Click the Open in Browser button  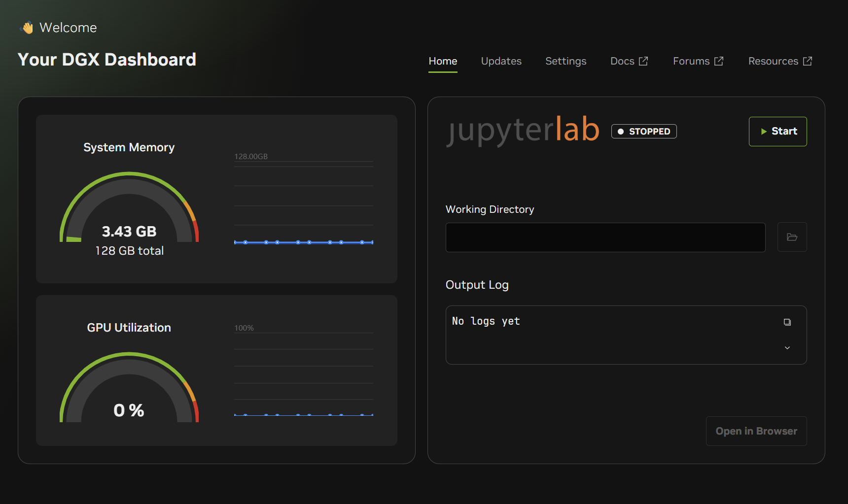(756, 431)
